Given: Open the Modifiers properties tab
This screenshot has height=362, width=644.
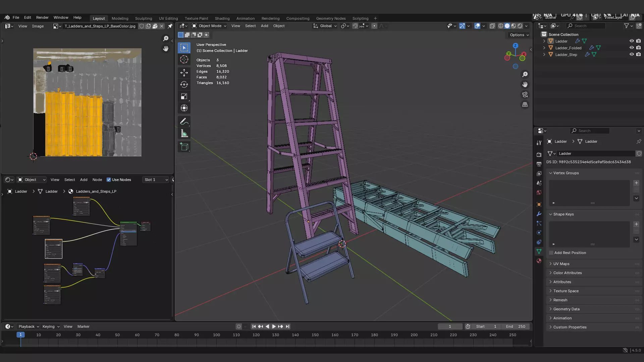Looking at the screenshot, I should pyautogui.click(x=539, y=214).
